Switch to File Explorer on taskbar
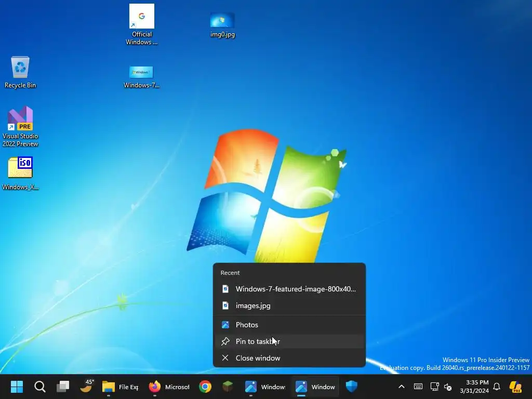Screen dimensions: 532x399 tap(121, 387)
